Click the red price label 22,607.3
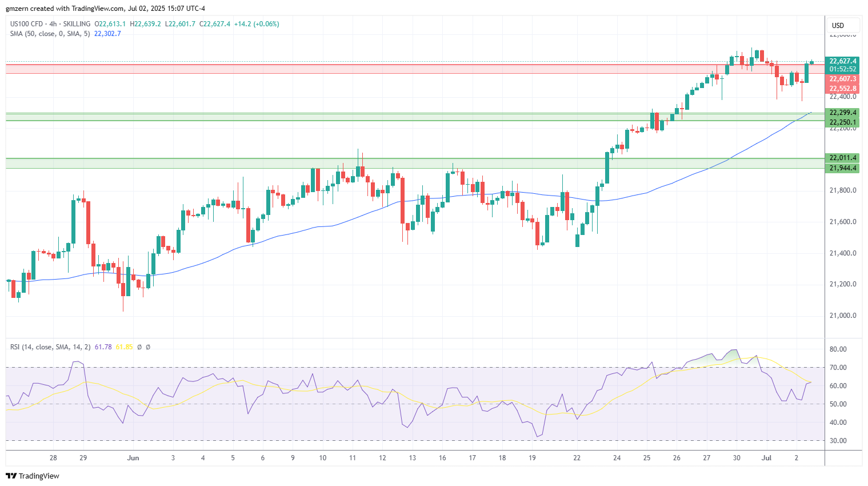This screenshot has width=868, height=486. point(843,79)
